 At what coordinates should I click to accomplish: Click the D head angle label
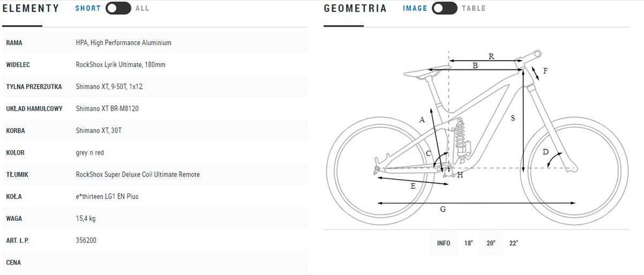coord(545,152)
